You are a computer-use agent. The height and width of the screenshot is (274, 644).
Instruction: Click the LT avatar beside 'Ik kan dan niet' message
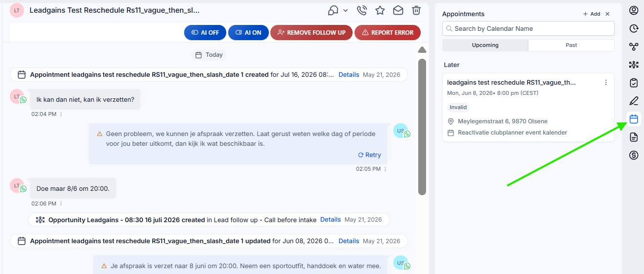[x=17, y=96]
